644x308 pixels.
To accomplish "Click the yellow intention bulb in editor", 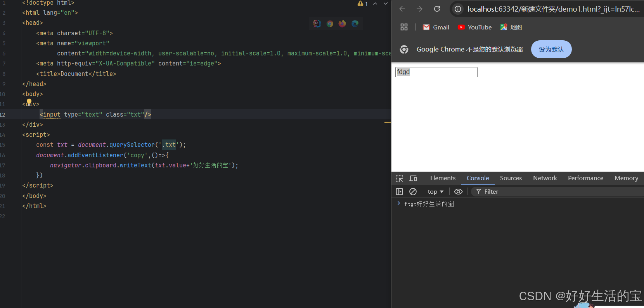I will tap(29, 102).
